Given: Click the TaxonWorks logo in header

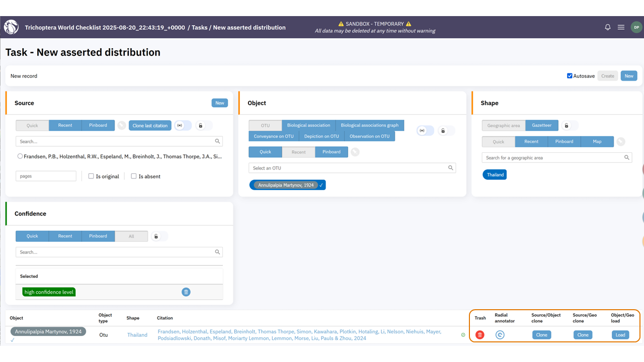Looking at the screenshot, I should 11,27.
